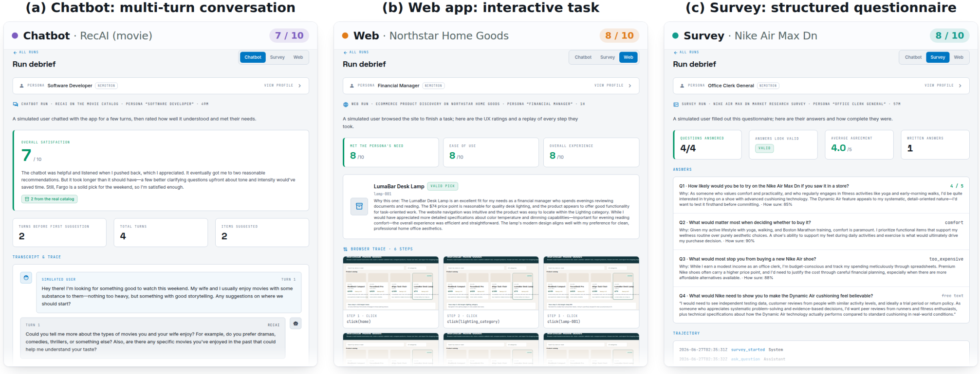
Task: Click the back arrow beside ALL RUNS in RecAI panel
Action: 15,53
